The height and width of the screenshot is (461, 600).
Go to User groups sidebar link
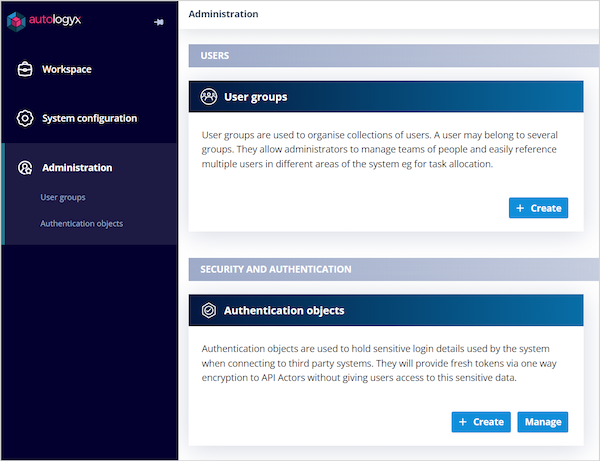tap(63, 197)
